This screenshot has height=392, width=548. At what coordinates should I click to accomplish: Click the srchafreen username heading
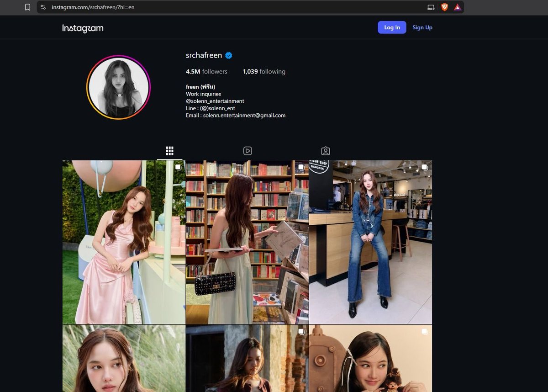pyautogui.click(x=204, y=55)
